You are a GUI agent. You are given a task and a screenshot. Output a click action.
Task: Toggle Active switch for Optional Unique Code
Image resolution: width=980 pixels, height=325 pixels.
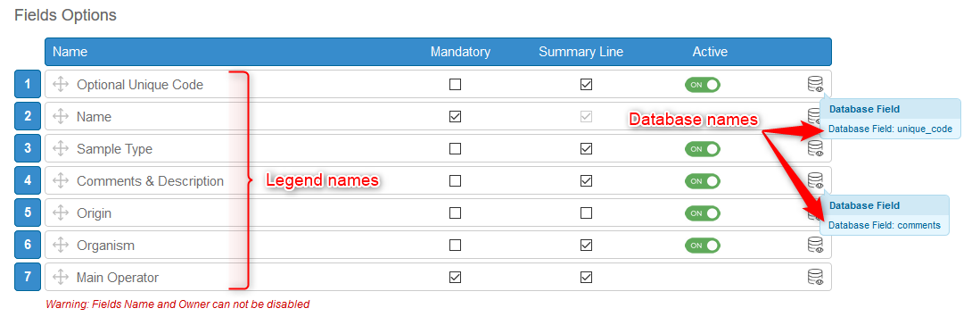(x=703, y=85)
